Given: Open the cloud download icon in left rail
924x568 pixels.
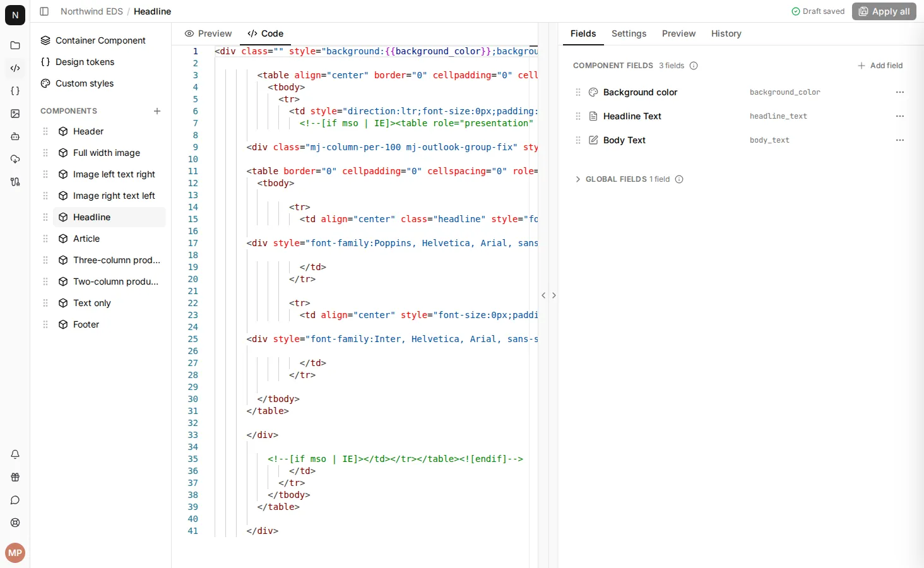Looking at the screenshot, I should point(15,159).
